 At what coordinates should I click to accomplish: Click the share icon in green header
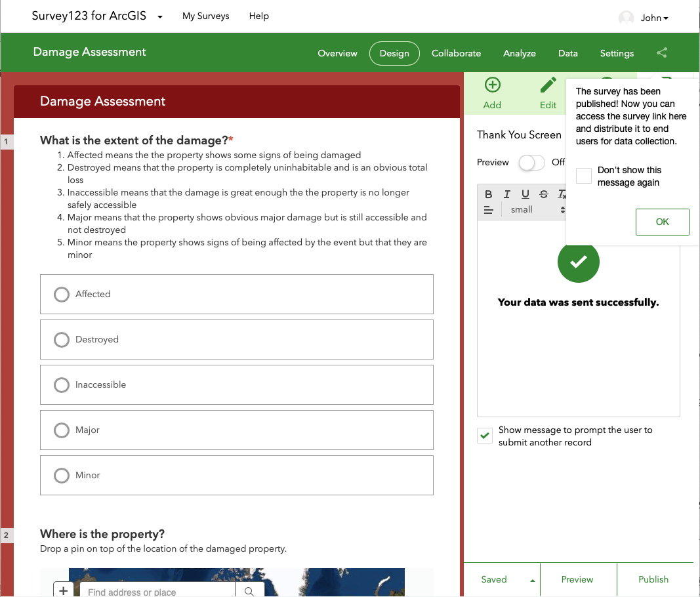click(x=662, y=53)
